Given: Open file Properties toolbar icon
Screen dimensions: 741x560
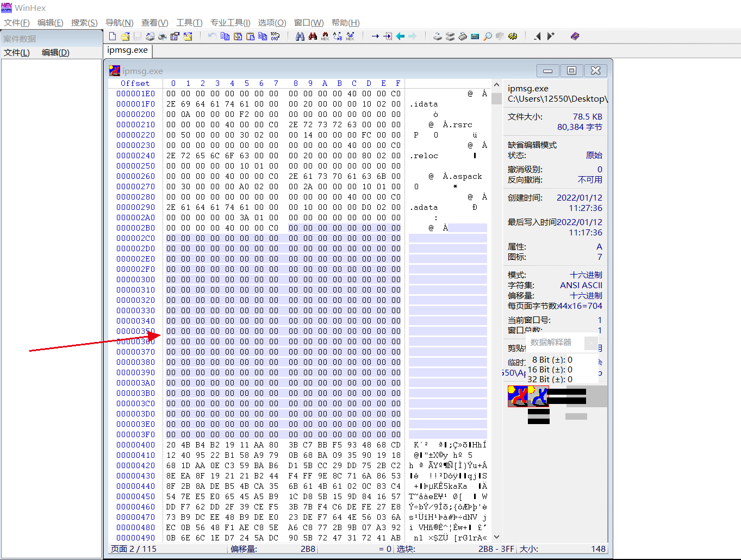Looking at the screenshot, I should (x=175, y=36).
